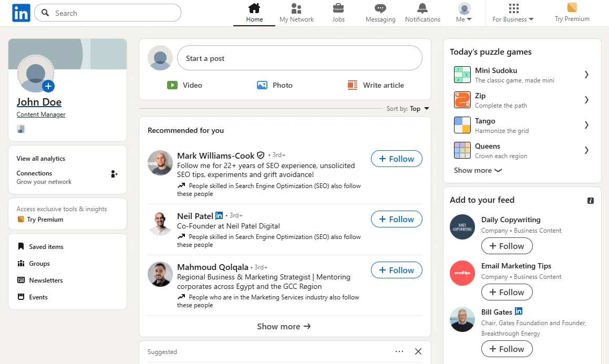Screen dimensions: 609x364
Task: Click the Search input field
Action: pyautogui.click(x=107, y=13)
